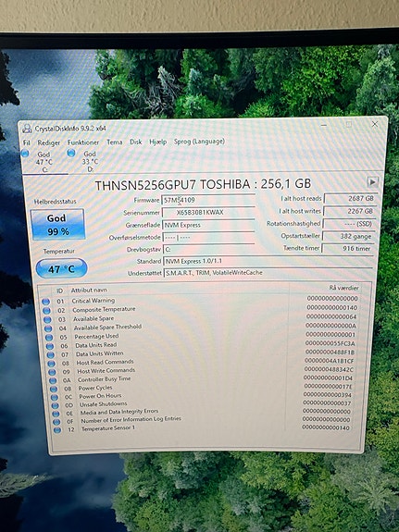Click the I alt host writes value 2267 GB
This screenshot has width=399, height=532.
350,211
